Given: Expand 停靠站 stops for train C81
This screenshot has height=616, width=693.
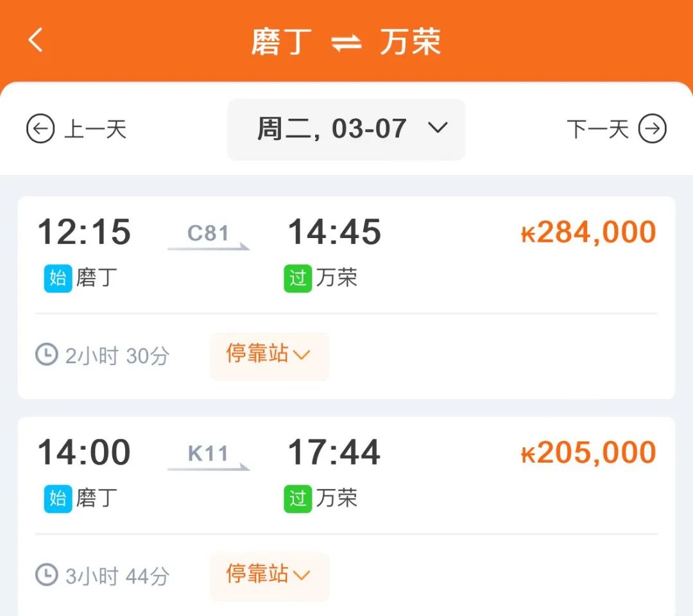Looking at the screenshot, I should (x=269, y=355).
